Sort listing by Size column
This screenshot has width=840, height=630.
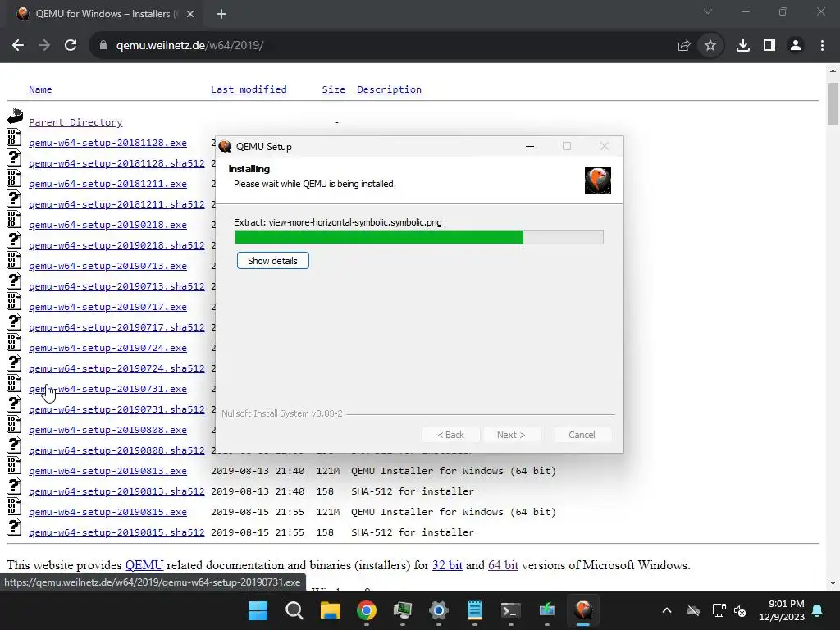pyautogui.click(x=333, y=89)
